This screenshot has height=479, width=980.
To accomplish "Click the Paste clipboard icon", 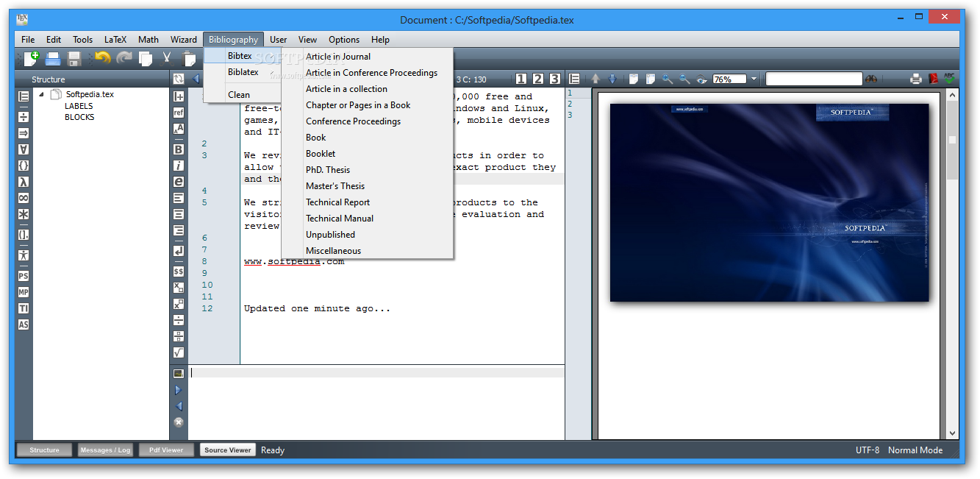I will 190,59.
